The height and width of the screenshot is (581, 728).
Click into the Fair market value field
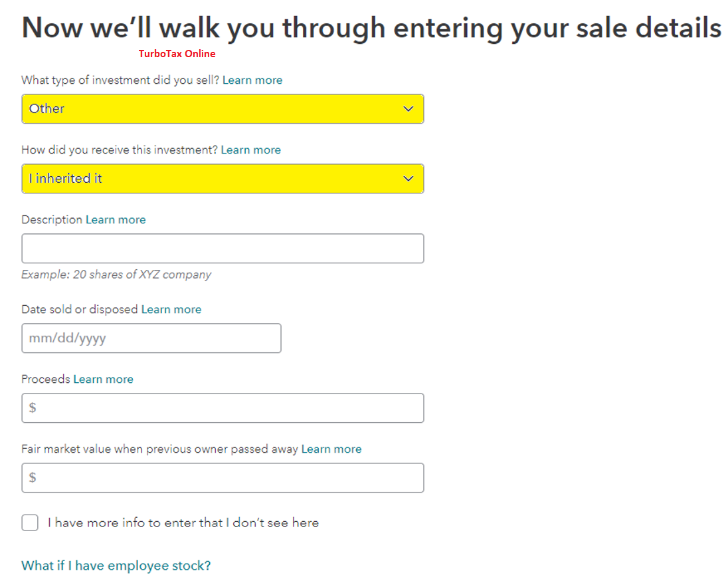click(x=223, y=477)
